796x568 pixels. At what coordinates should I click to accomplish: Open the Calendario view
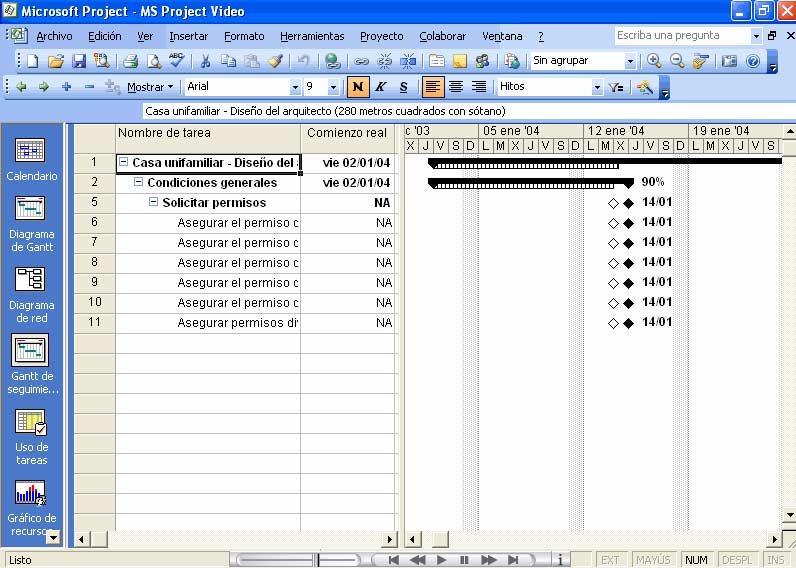pos(30,159)
